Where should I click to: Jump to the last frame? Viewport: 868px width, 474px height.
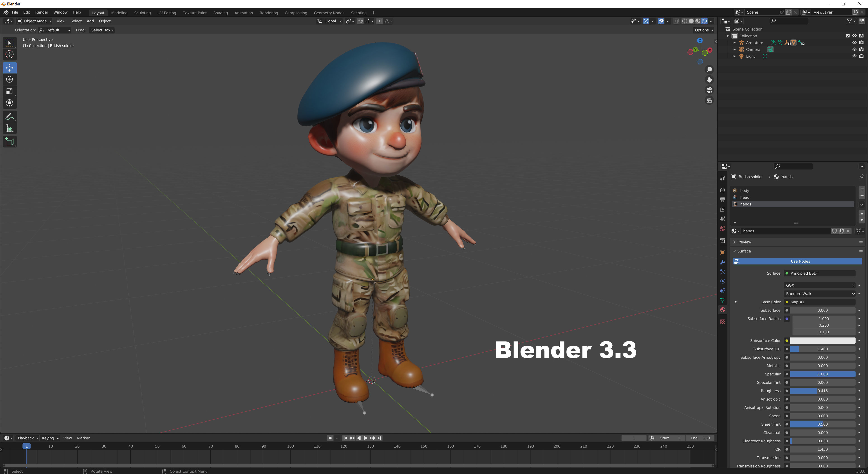380,438
